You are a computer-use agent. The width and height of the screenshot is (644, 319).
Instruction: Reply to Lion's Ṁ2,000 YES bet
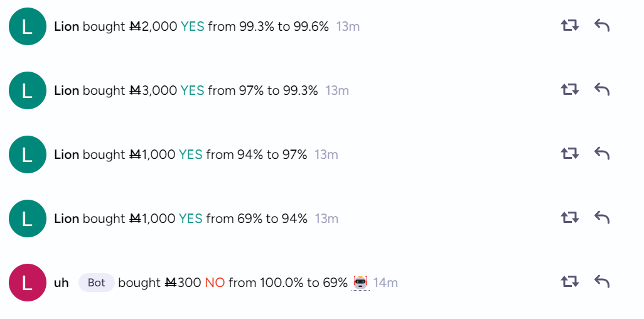click(x=602, y=26)
